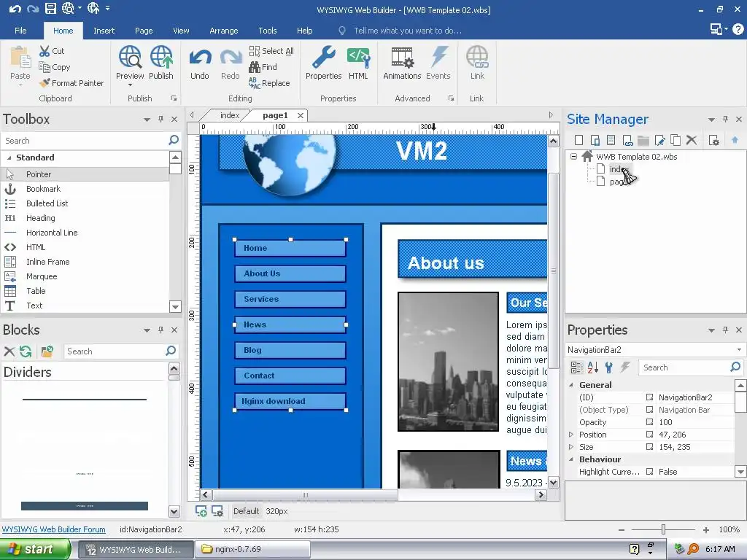Click the Copy icon
This screenshot has height=560, width=747.
click(x=44, y=67)
